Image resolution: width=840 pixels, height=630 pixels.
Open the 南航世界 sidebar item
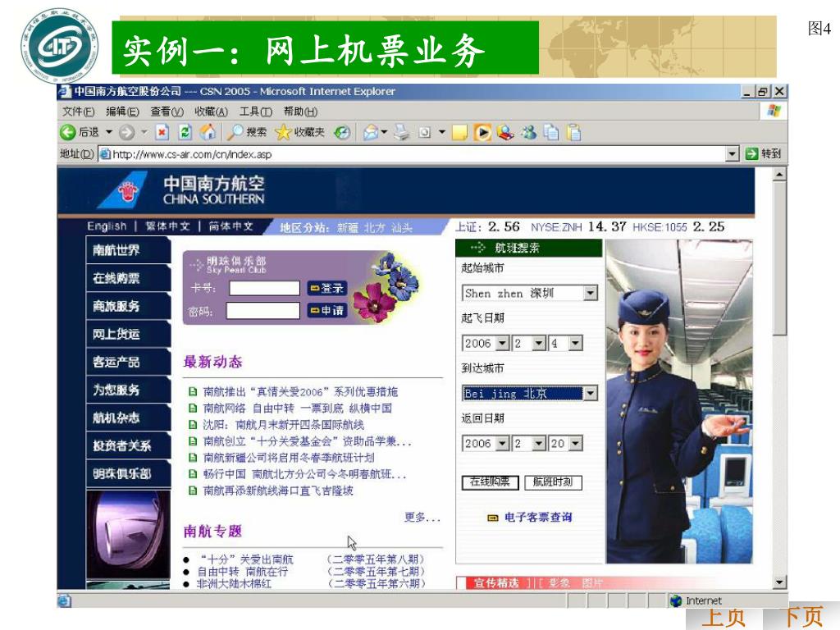(129, 250)
